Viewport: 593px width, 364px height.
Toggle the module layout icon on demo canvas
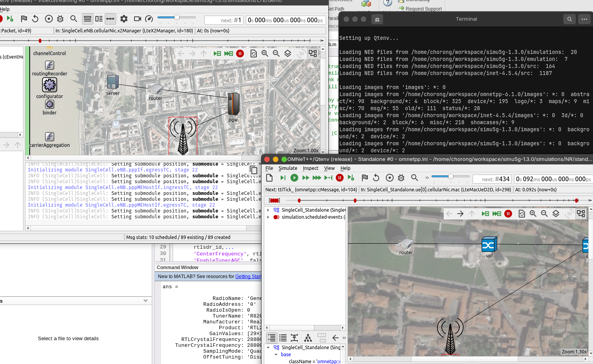(x=313, y=54)
